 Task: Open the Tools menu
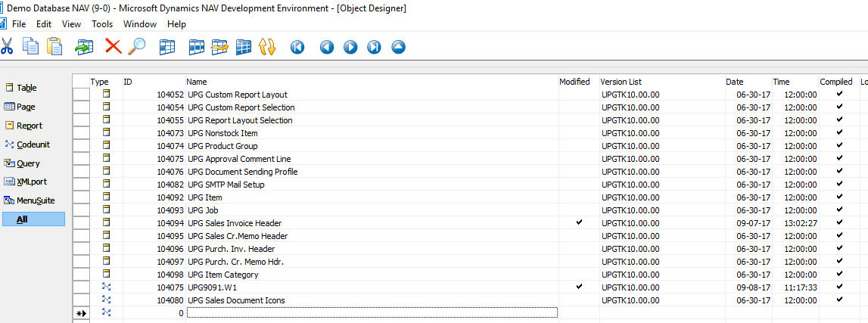click(x=102, y=23)
